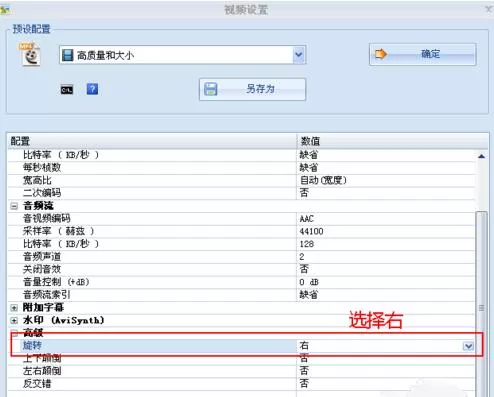
Task: Select the 采样率 (赫兹) row
Action: [x=242, y=231]
